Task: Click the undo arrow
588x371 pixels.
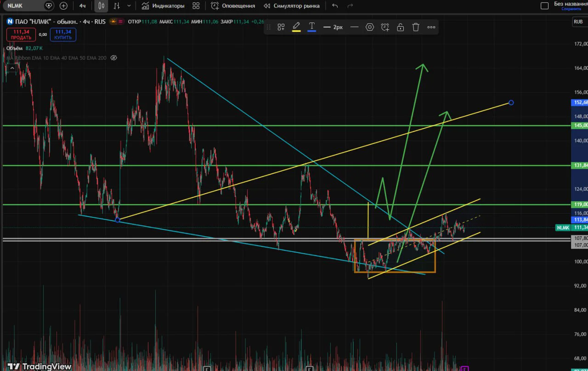Action: 334,6
